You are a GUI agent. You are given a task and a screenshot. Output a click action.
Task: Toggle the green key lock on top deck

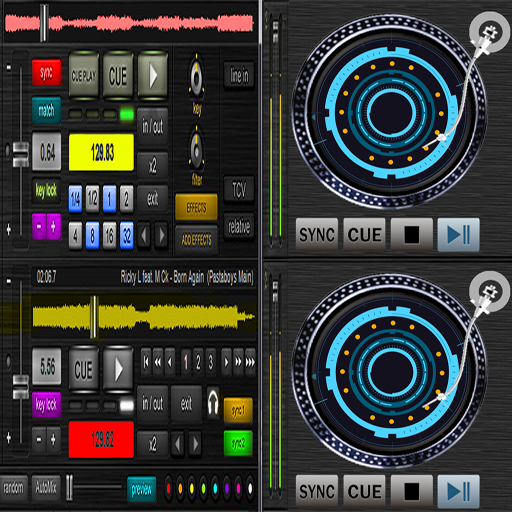coord(46,191)
